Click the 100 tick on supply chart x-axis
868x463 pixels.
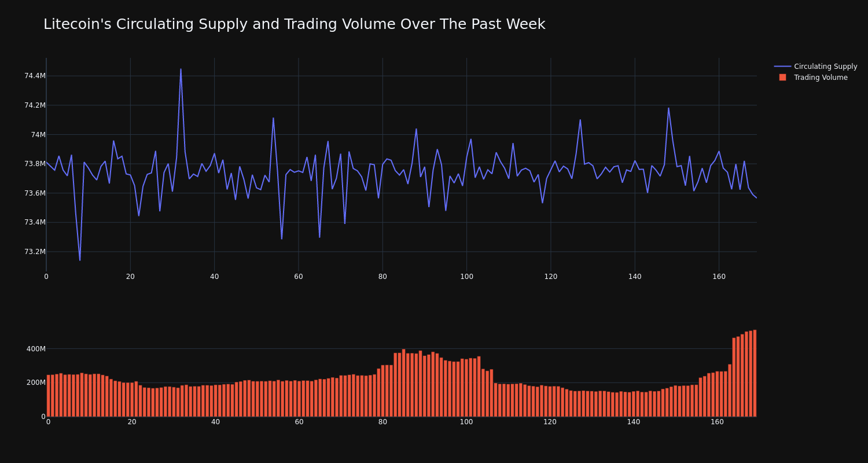466,277
